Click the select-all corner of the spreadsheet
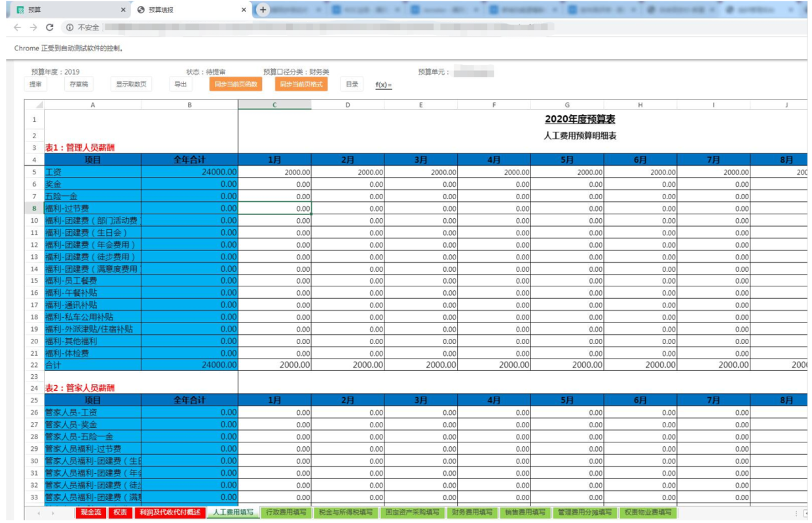This screenshot has height=523, width=812. [35, 105]
